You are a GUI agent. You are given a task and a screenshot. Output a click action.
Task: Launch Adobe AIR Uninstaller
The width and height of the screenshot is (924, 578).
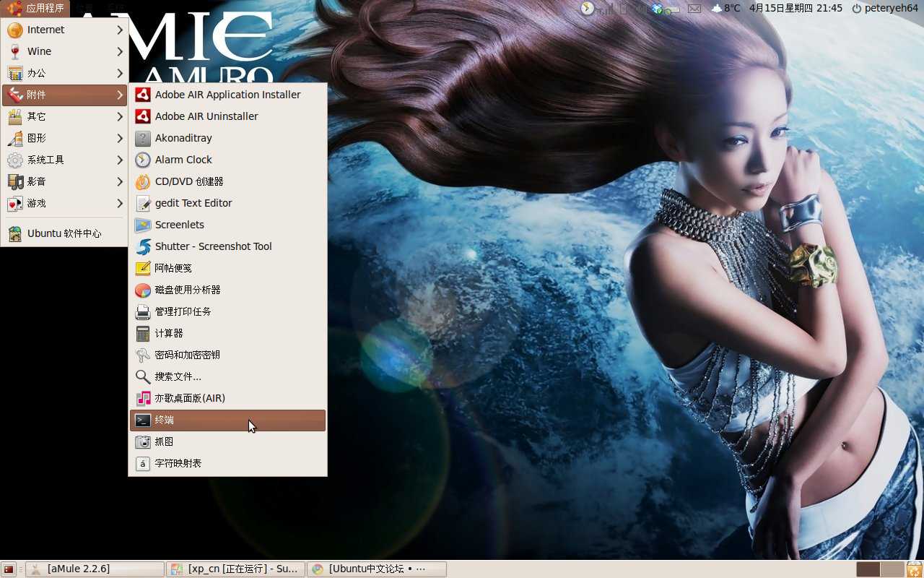(227, 116)
